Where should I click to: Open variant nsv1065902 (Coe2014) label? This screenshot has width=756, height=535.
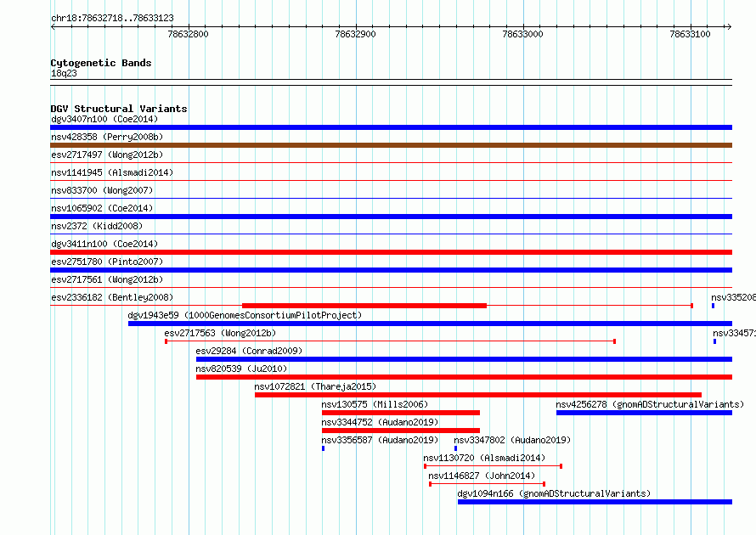pyautogui.click(x=102, y=208)
